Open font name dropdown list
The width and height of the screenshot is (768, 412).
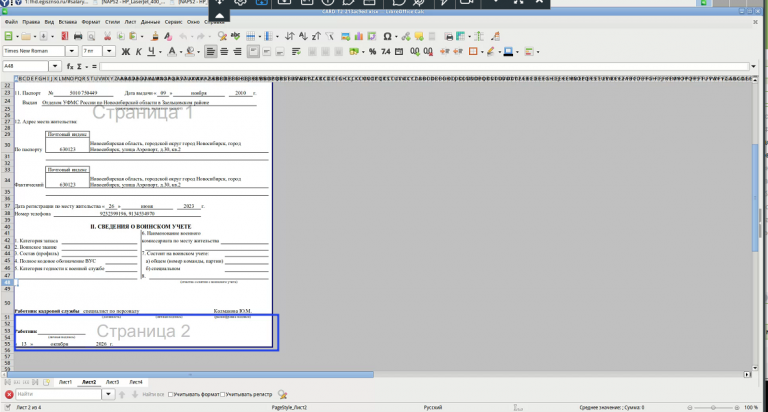tap(72, 51)
